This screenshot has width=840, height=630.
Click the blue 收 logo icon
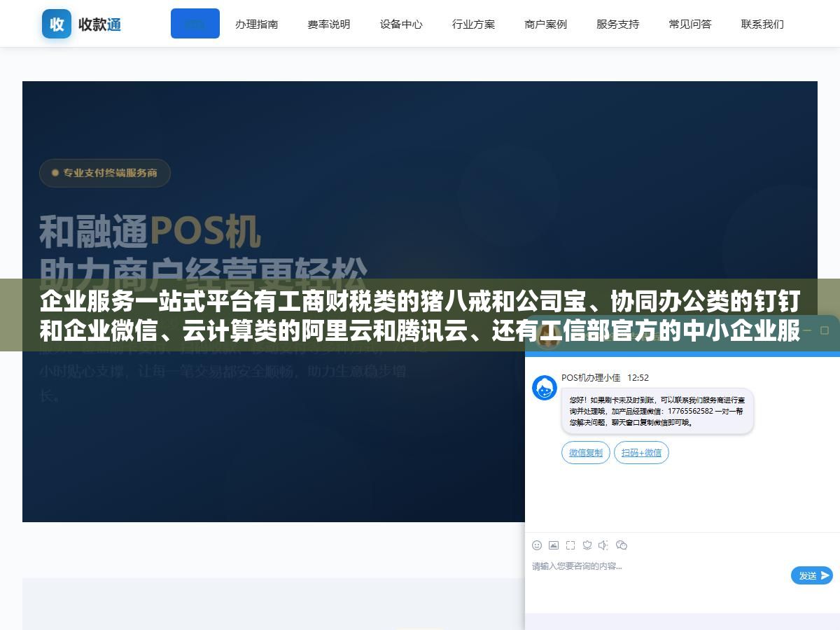(57, 24)
